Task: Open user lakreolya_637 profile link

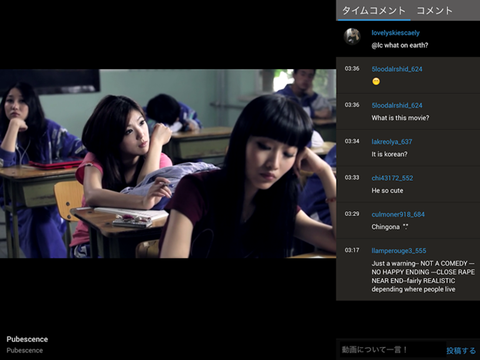Action: [x=392, y=142]
